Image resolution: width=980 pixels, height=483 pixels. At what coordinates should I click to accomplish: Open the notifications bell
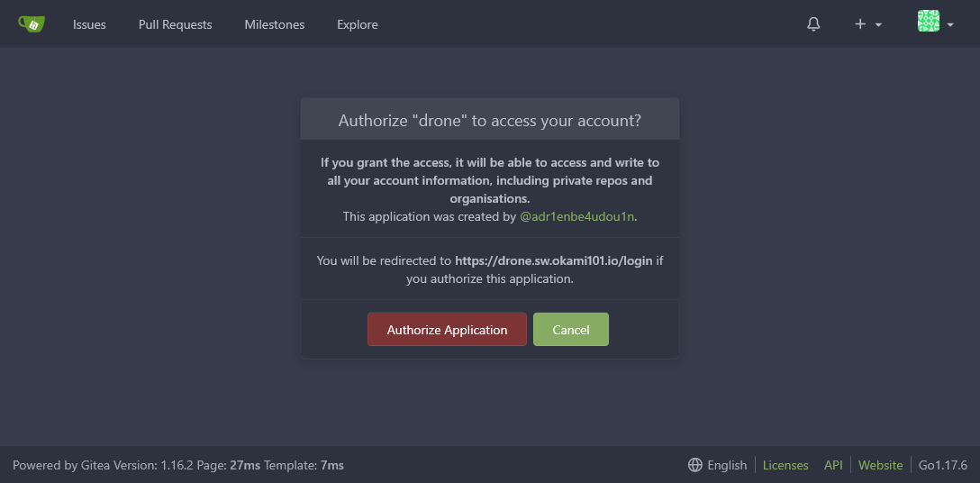pyautogui.click(x=813, y=24)
